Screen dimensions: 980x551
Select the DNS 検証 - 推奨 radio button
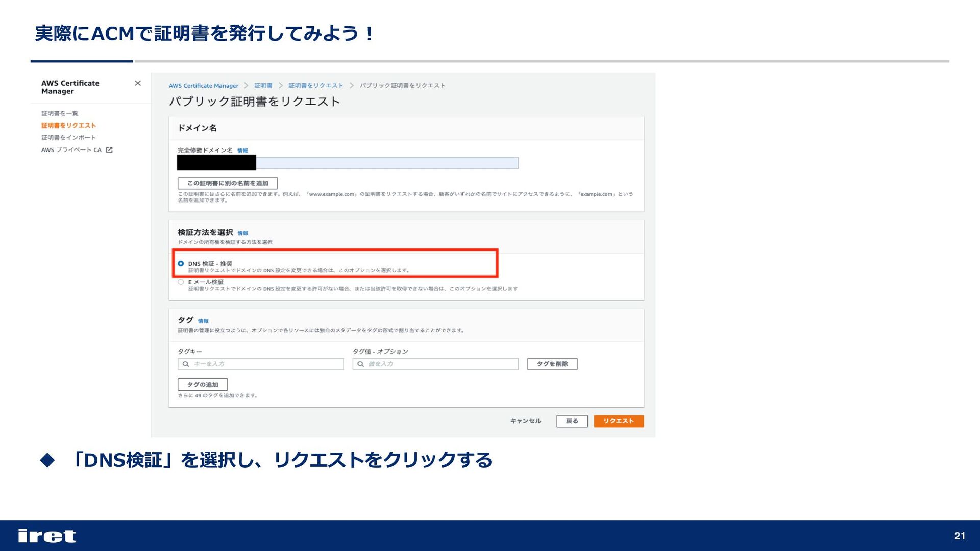click(x=181, y=264)
